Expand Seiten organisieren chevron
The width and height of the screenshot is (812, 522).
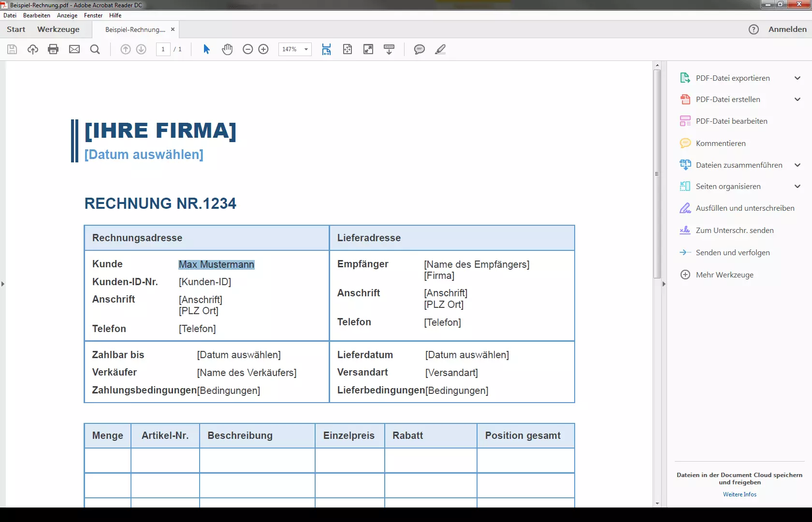(x=797, y=186)
